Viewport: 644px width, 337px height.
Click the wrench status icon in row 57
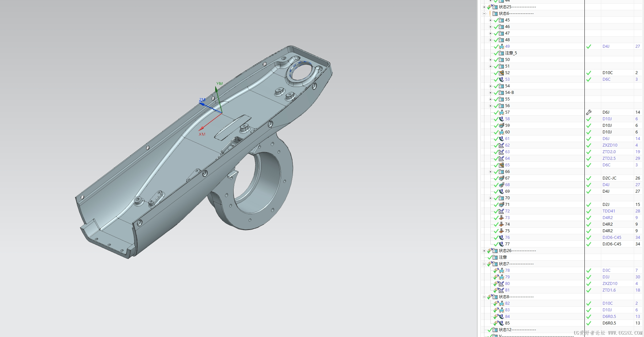point(589,112)
